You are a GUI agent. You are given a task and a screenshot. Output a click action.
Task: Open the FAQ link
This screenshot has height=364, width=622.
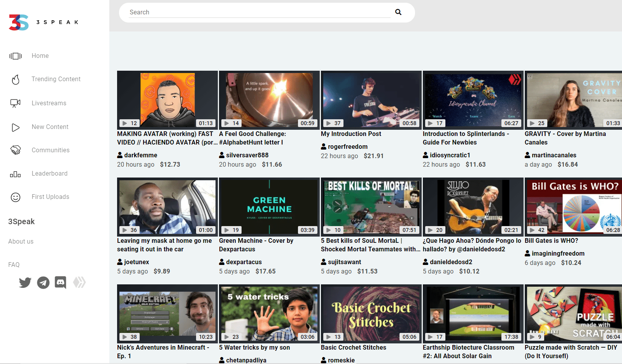click(14, 265)
